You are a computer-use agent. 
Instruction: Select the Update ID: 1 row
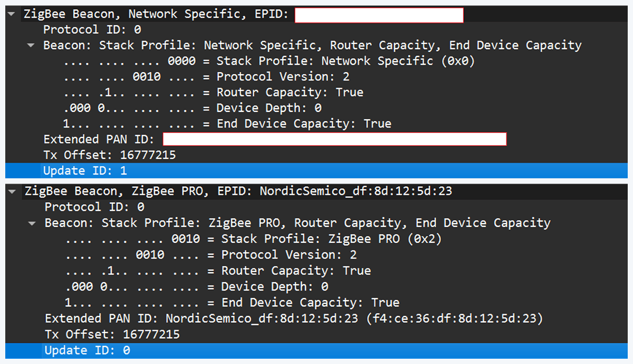tap(84, 171)
